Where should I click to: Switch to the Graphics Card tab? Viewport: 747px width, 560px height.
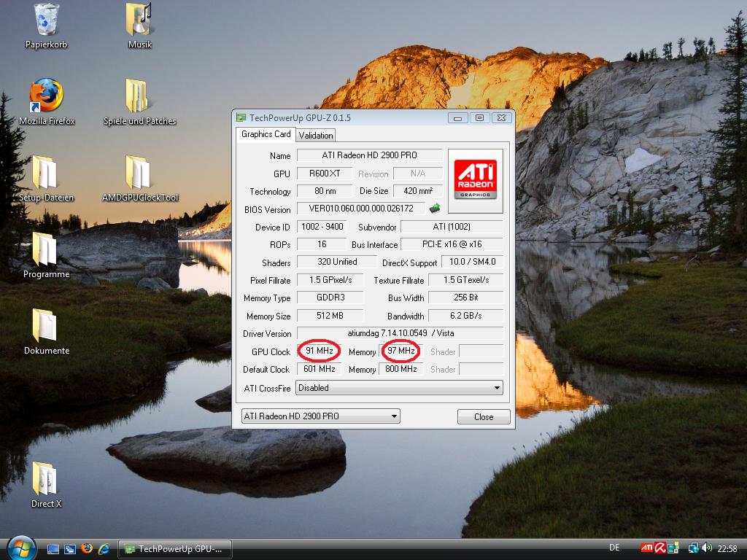(x=266, y=134)
